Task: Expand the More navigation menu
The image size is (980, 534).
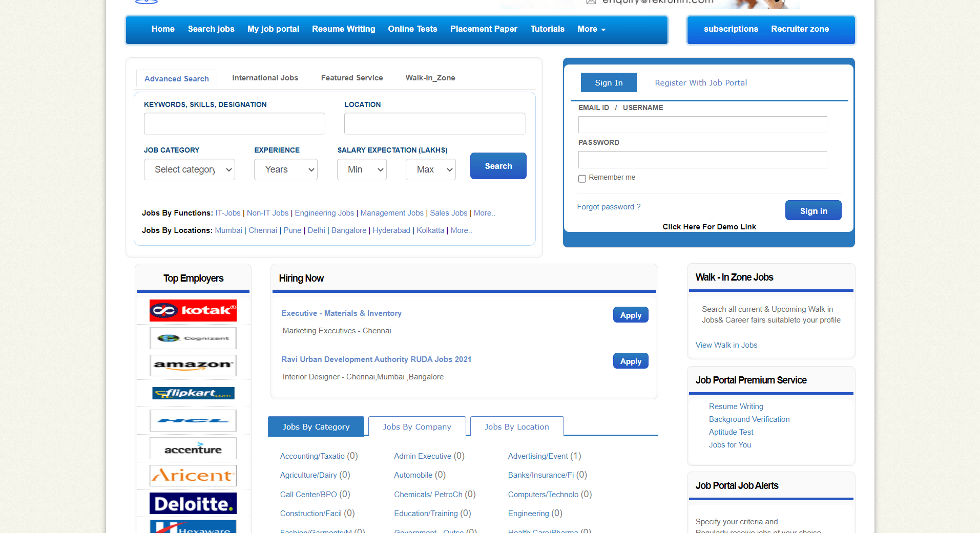Action: (x=590, y=29)
